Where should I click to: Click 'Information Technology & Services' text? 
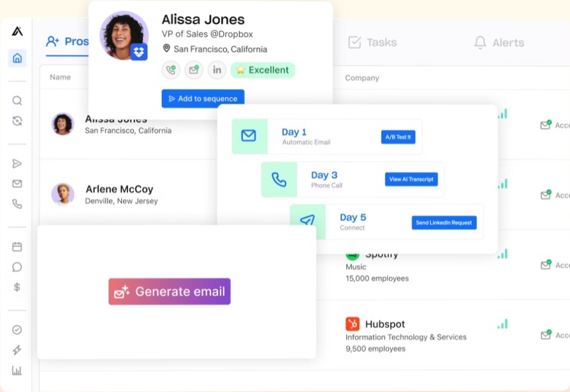click(406, 337)
